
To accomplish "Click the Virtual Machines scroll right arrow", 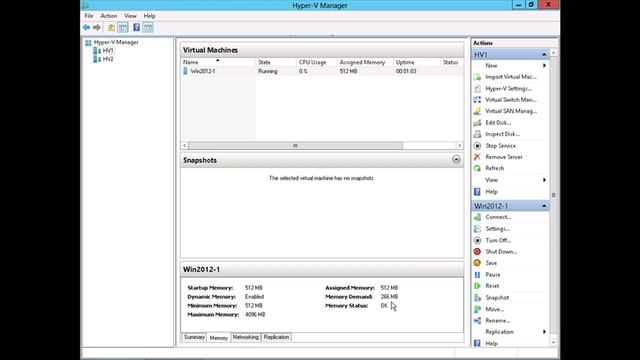I will point(460,146).
